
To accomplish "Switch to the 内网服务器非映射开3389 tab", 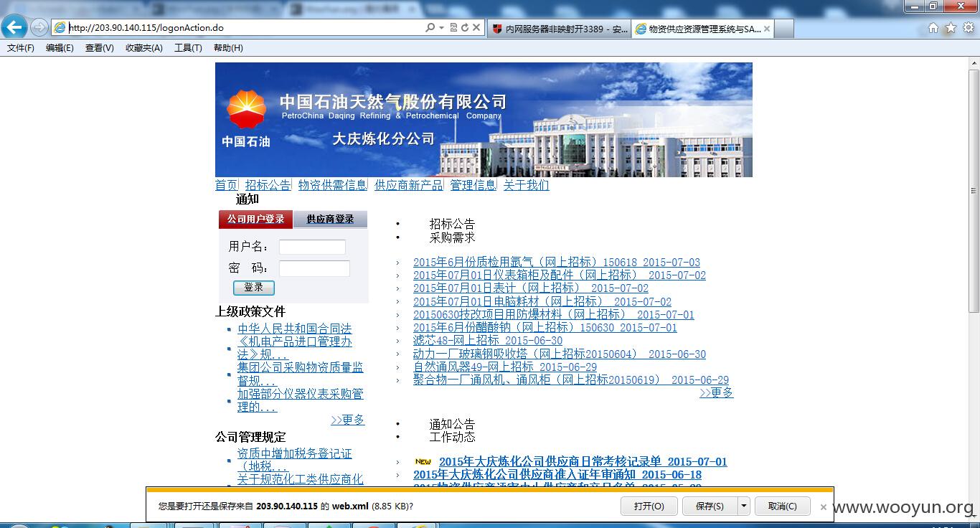I will (560, 29).
